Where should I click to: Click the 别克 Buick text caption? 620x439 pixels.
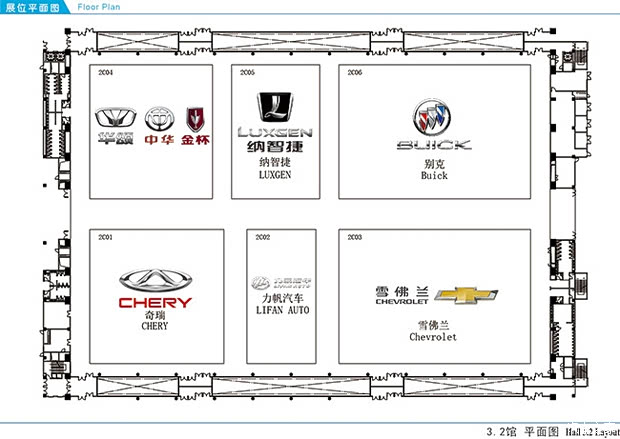[x=433, y=169]
